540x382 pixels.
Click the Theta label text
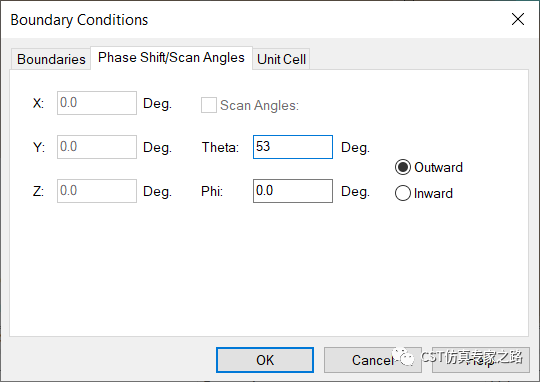pos(220,147)
